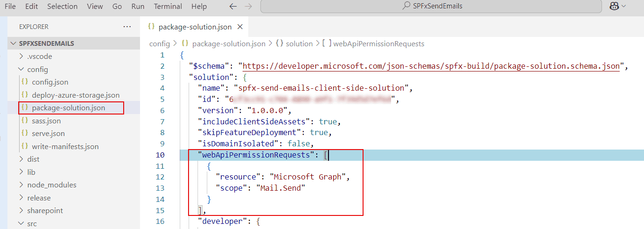This screenshot has width=644, height=229.
Task: Switch to package-solution.json editor tab
Action: coord(195,27)
